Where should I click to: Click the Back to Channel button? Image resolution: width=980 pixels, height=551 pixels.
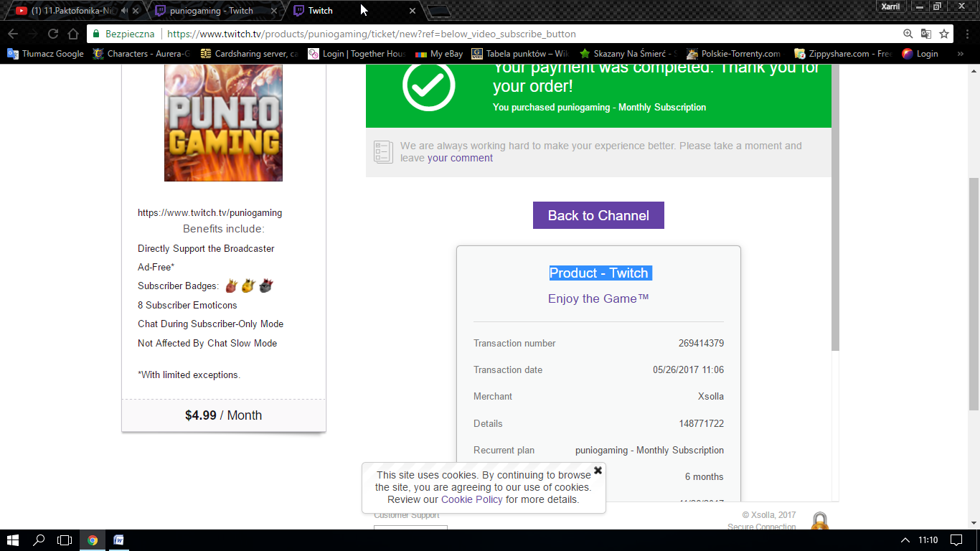598,215
